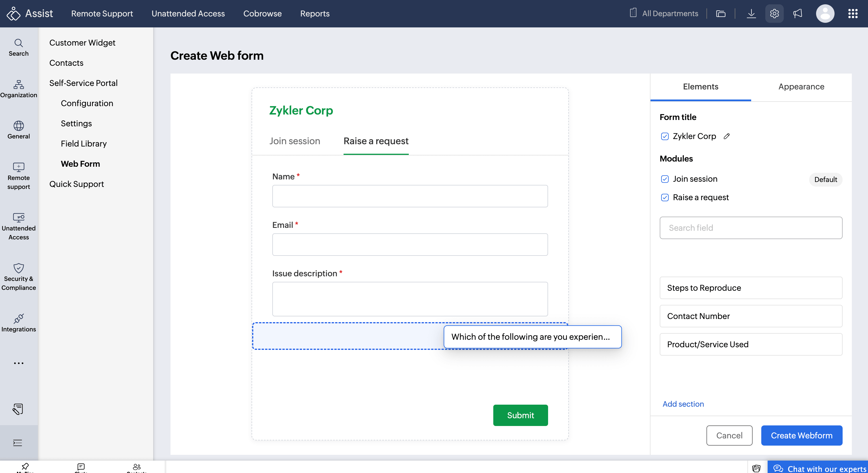This screenshot has height=473, width=868.
Task: Open the announcements megaphone icon
Action: (798, 14)
